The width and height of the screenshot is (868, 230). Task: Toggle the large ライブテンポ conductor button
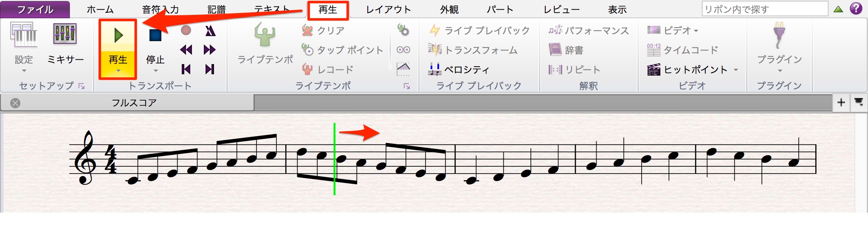click(265, 43)
